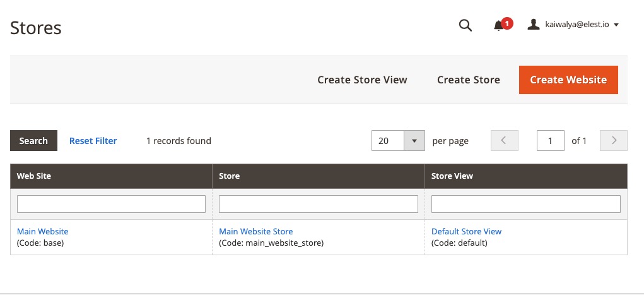
Task: Sort by the Web Site column header
Action: coord(111,176)
